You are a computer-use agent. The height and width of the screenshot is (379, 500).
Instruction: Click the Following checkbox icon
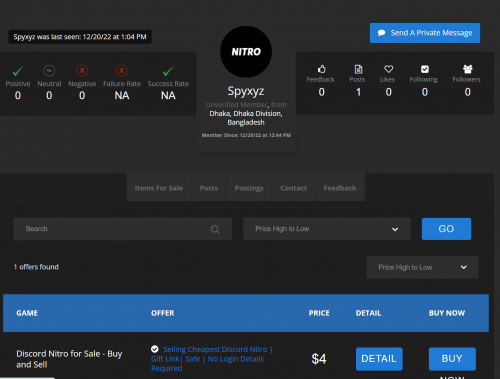coord(425,69)
